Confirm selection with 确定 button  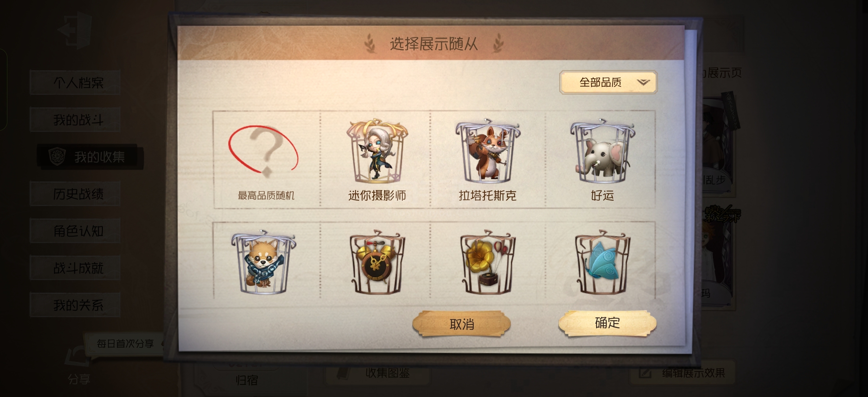(x=607, y=323)
